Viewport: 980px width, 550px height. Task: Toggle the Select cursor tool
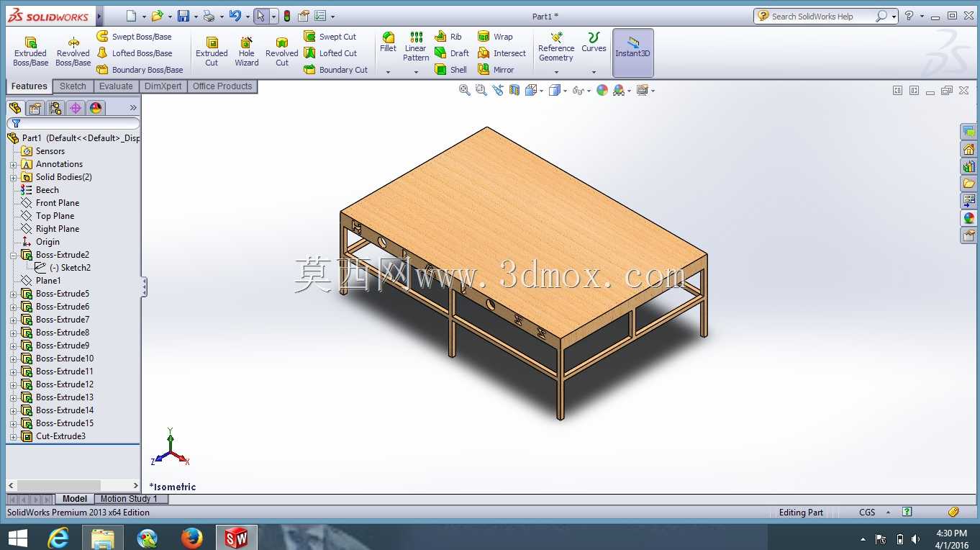click(261, 16)
